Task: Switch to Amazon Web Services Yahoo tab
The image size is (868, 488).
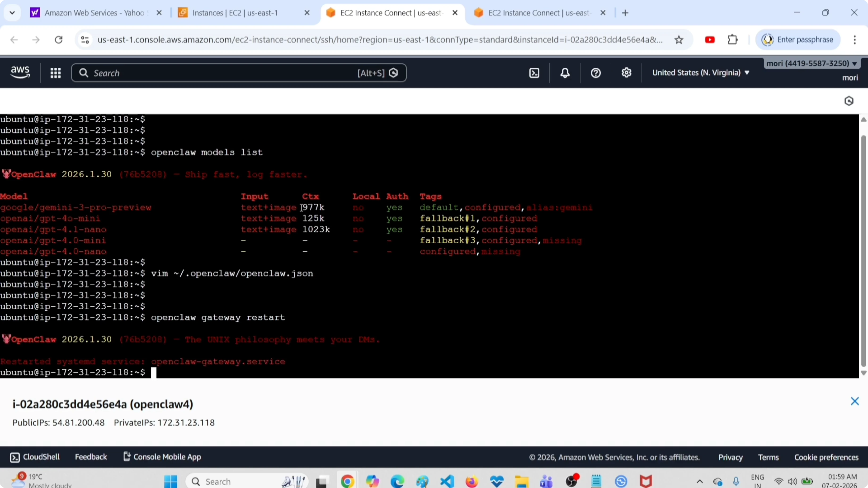Action: (x=94, y=13)
